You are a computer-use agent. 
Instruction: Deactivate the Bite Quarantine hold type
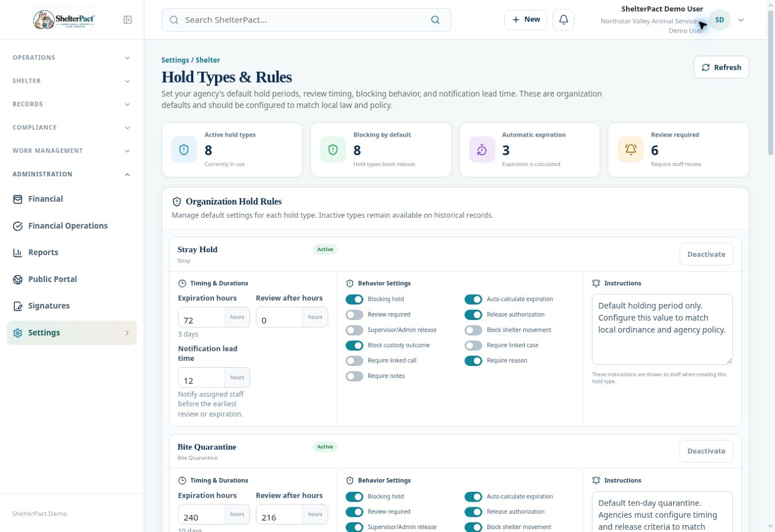[x=706, y=451]
